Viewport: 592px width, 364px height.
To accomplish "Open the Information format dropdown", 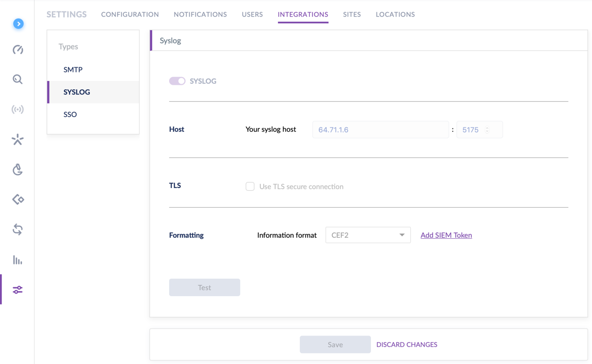I will click(x=368, y=235).
